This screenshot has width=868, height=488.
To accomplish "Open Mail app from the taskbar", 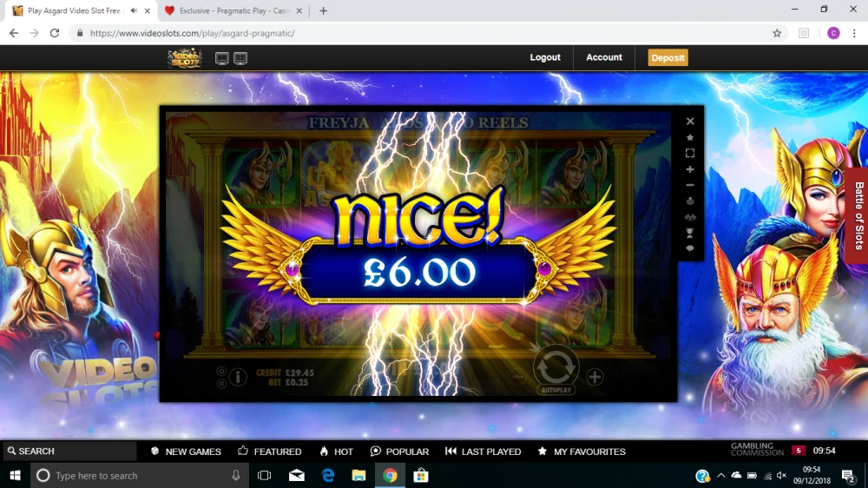I will pos(297,476).
